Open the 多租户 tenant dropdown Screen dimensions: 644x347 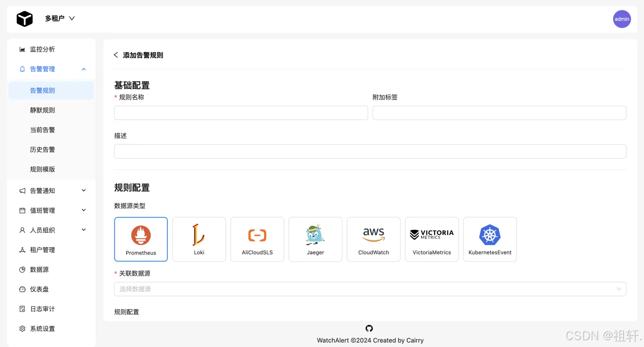point(60,18)
